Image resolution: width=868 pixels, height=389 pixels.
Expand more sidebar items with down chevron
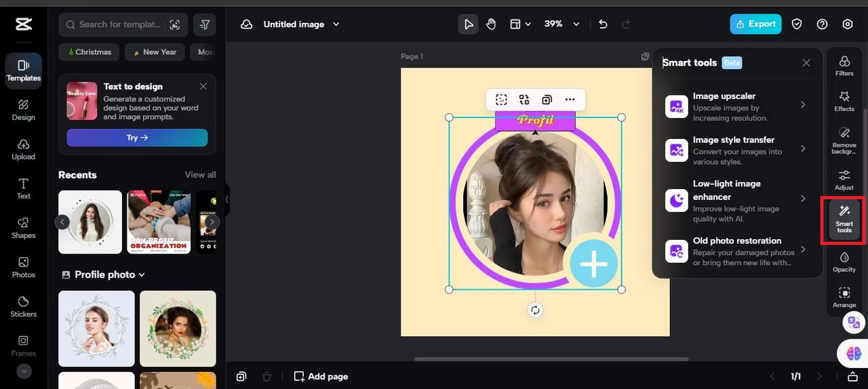pos(24,371)
